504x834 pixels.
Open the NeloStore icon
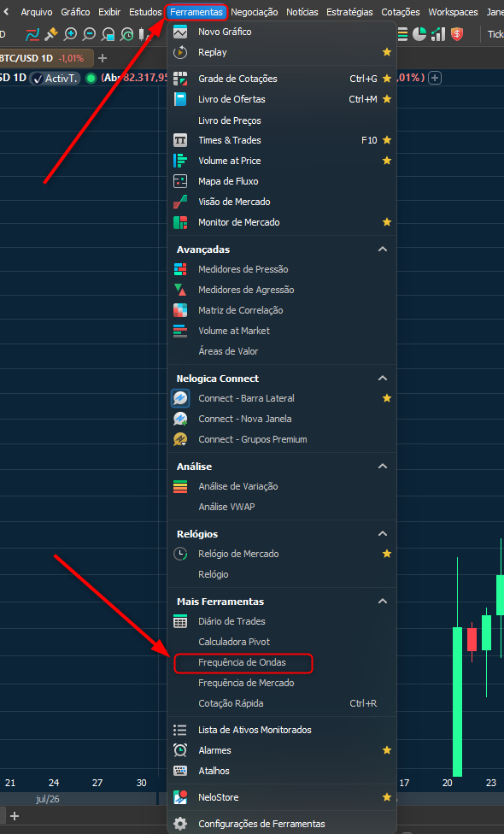(180, 797)
